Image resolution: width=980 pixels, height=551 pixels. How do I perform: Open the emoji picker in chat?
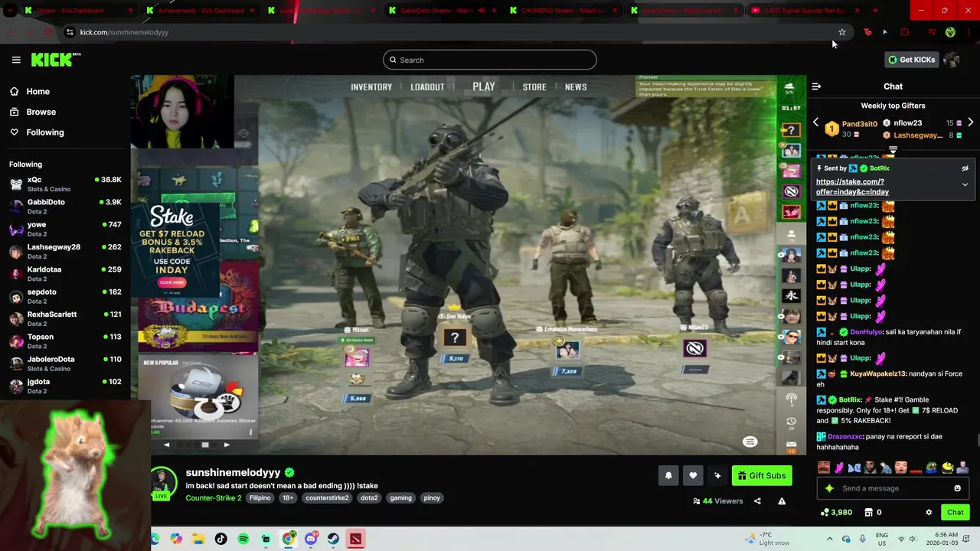[x=957, y=488]
